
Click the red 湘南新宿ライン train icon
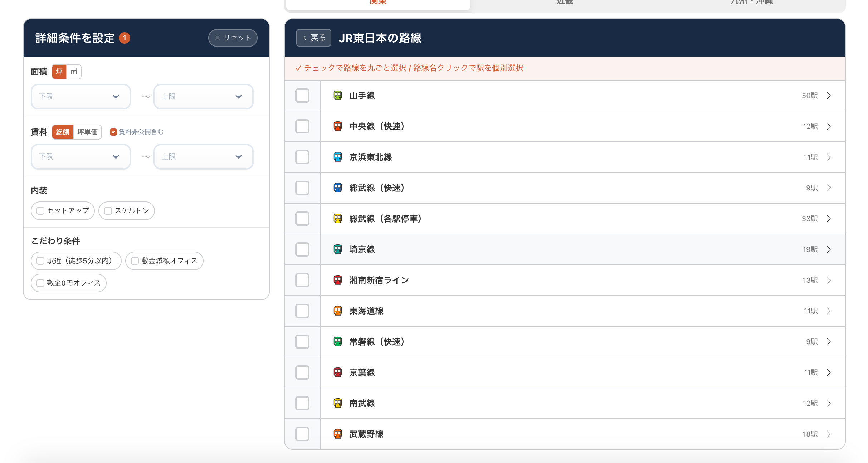pyautogui.click(x=337, y=280)
